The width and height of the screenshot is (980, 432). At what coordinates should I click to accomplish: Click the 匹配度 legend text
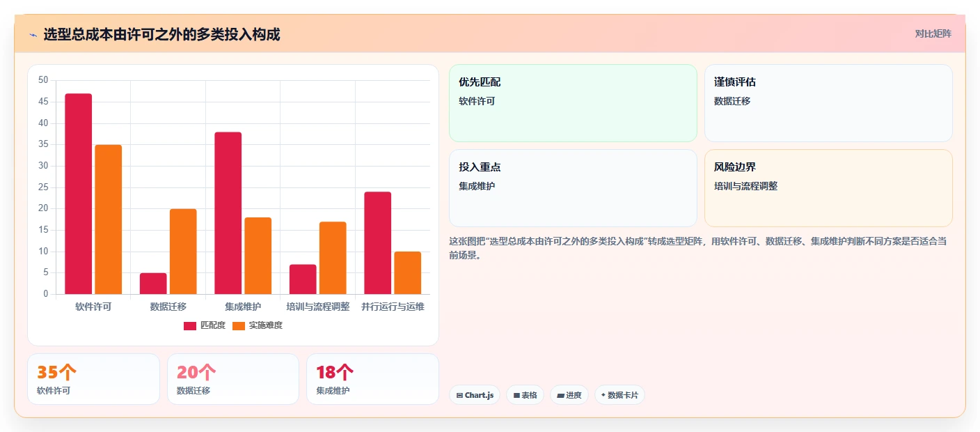(213, 325)
